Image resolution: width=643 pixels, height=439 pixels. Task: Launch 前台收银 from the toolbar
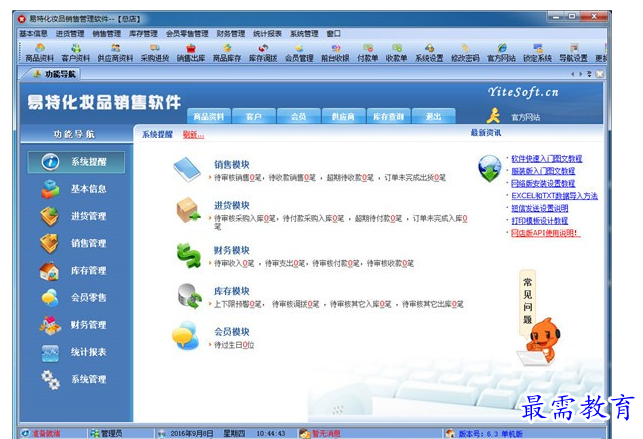pyautogui.click(x=335, y=53)
